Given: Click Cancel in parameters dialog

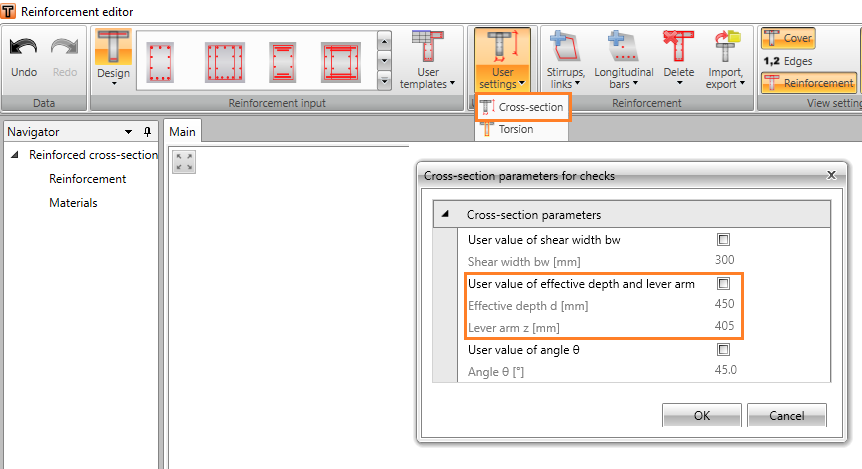Looking at the screenshot, I should point(787,415).
